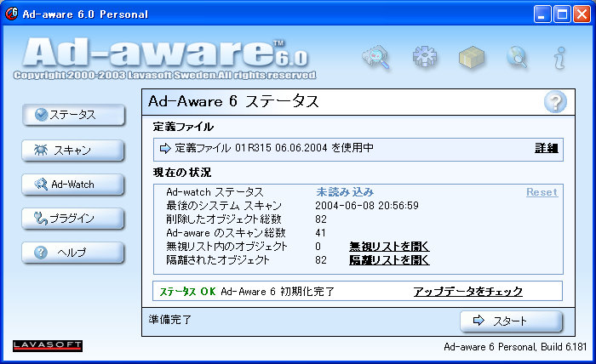596x364 pixels.
Task: Select the ステータス sidebar button
Action: click(x=73, y=115)
